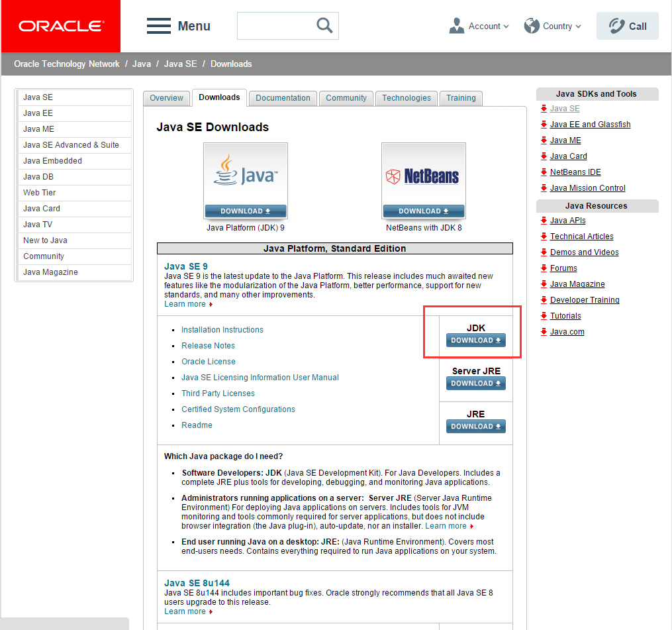The height and width of the screenshot is (630, 672).
Task: Open Demos and Videos link
Action: point(584,252)
